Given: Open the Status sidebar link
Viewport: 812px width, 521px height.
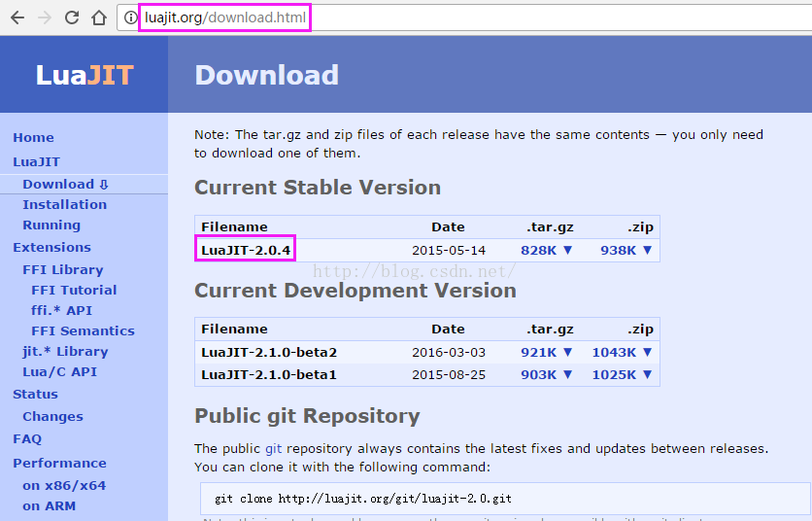Looking at the screenshot, I should click(35, 394).
